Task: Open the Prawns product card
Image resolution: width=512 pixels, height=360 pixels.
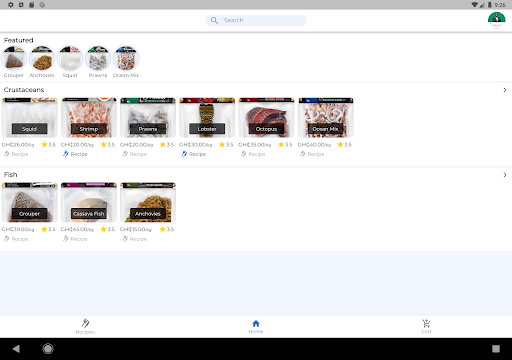Action: tap(148, 117)
